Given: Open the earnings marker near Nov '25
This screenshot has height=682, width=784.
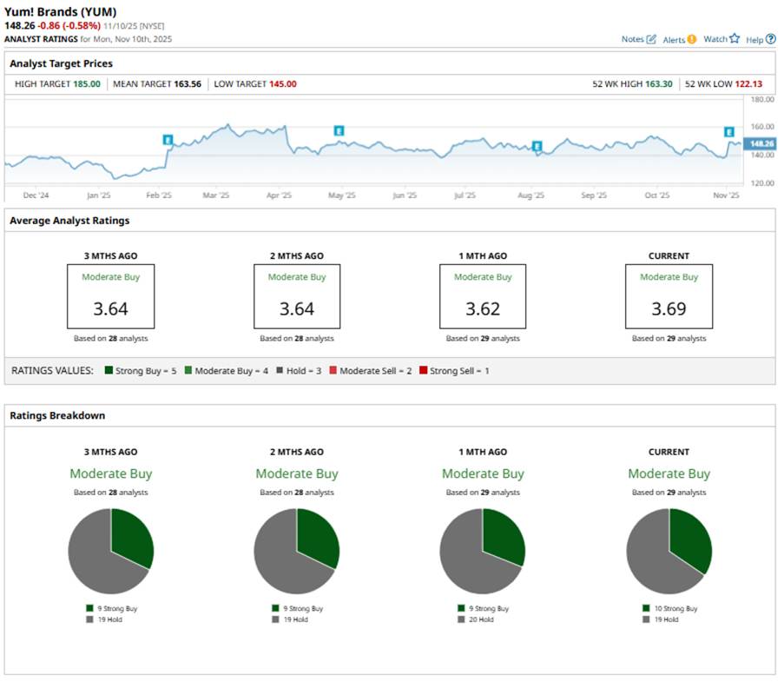Looking at the screenshot, I should pos(729,131).
